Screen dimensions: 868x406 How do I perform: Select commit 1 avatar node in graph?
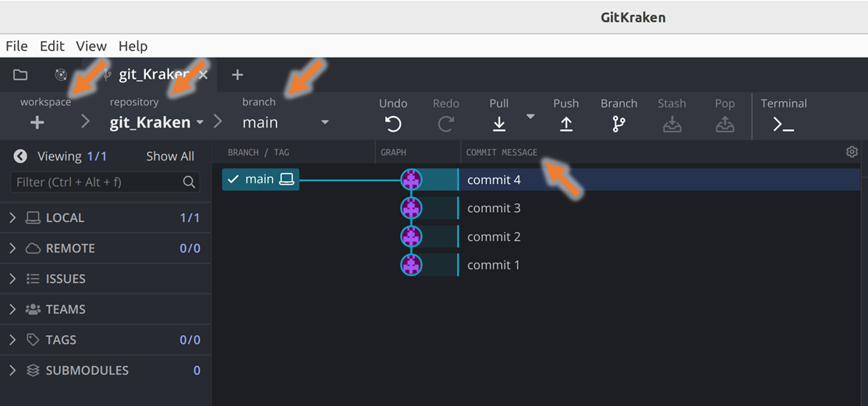pos(411,265)
